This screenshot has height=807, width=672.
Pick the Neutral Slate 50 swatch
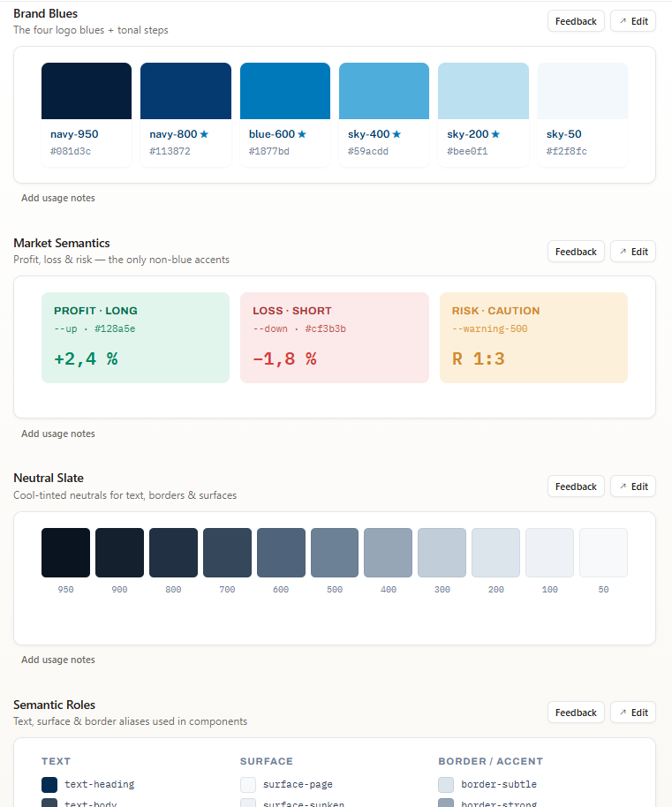pyautogui.click(x=604, y=553)
